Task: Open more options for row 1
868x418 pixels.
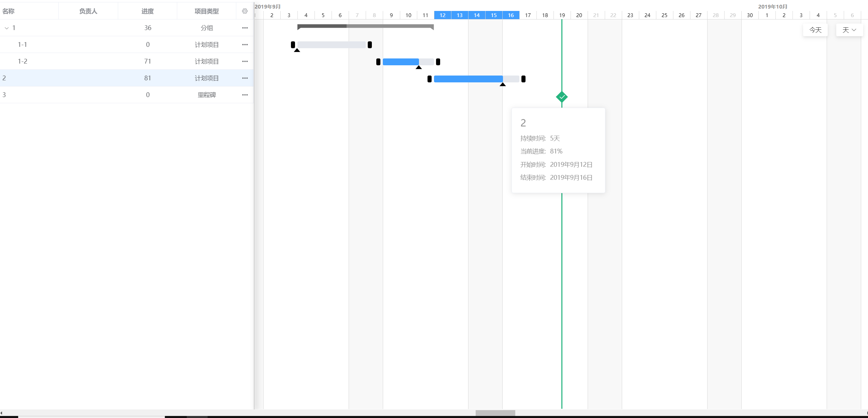Action: (244, 28)
